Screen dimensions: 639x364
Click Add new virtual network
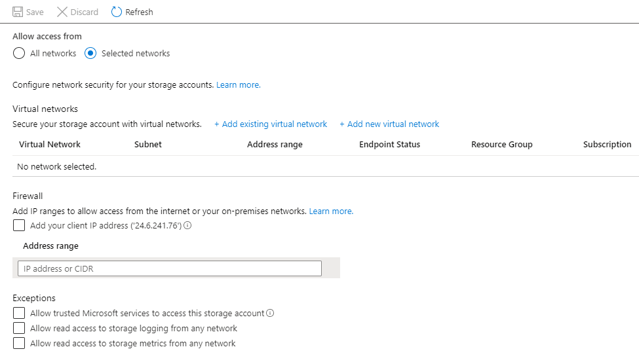click(389, 124)
